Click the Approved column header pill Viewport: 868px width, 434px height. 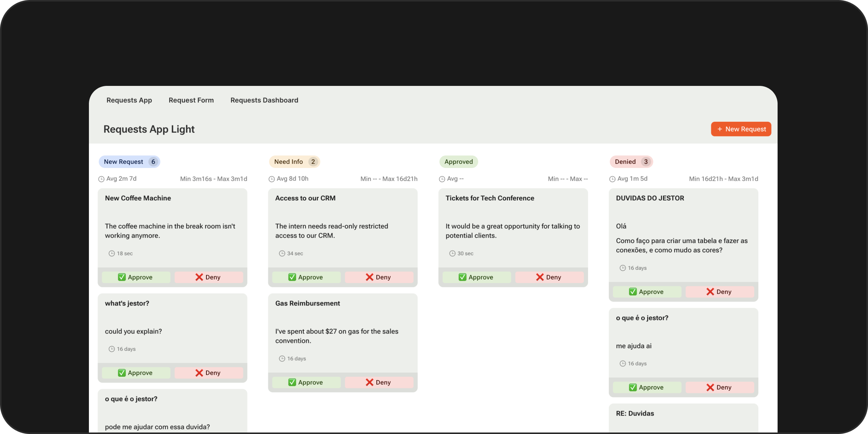point(458,161)
